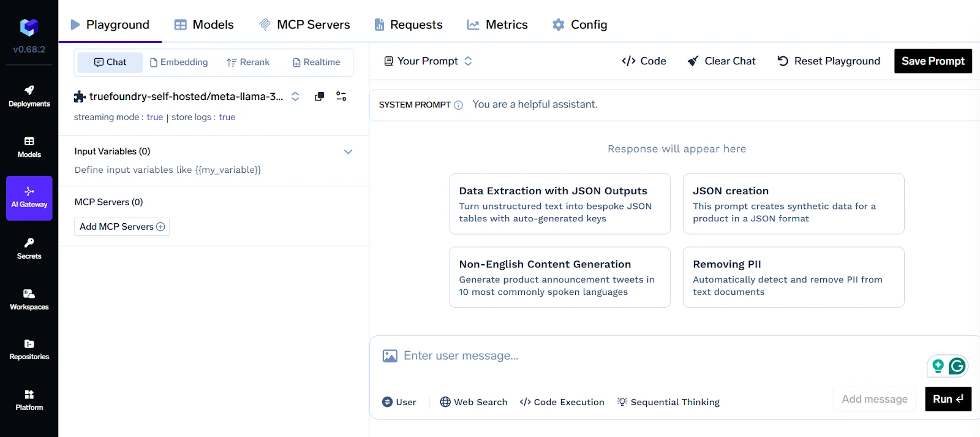The width and height of the screenshot is (980, 437).
Task: Click the user message input field
Action: (x=612, y=356)
